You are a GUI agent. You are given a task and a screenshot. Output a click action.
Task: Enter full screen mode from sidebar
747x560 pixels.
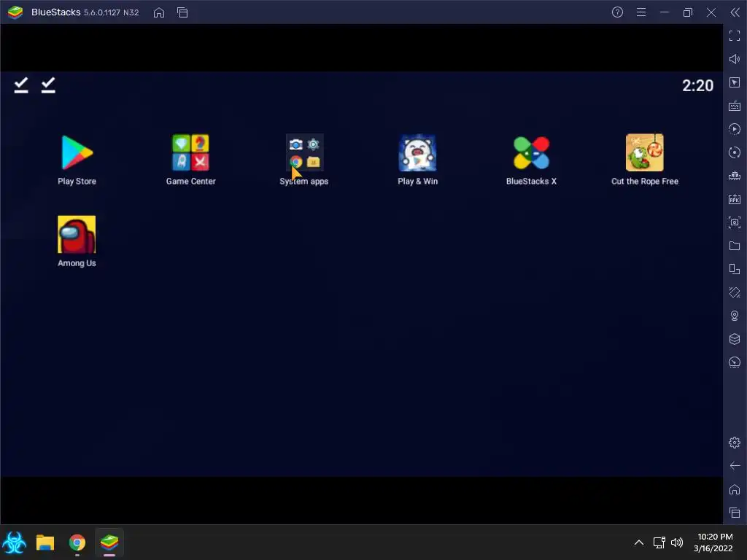click(x=735, y=36)
